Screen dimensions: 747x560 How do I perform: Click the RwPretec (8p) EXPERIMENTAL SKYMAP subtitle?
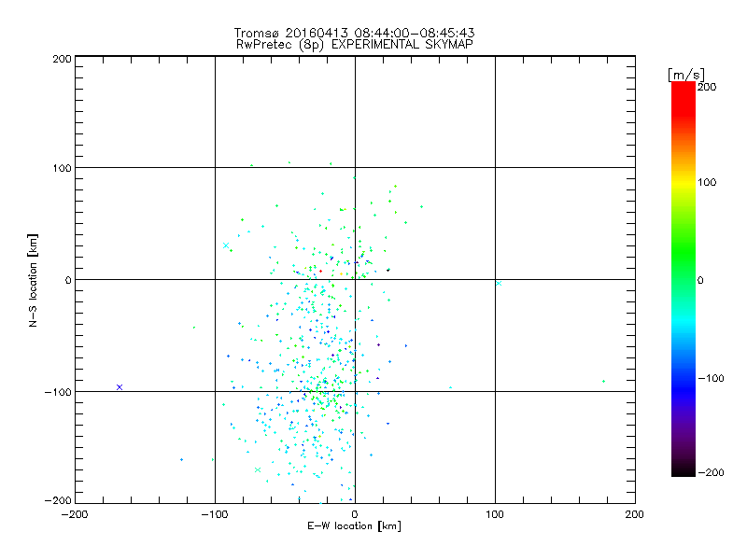pos(355,45)
